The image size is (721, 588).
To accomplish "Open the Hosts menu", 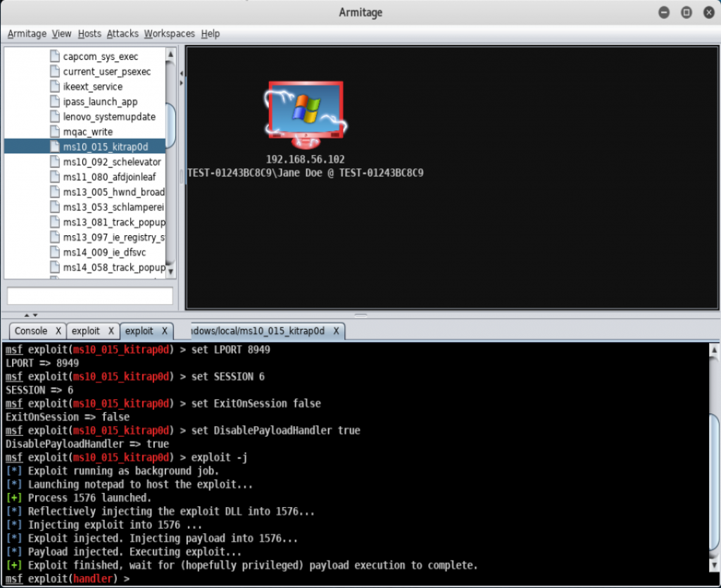I will pos(89,34).
